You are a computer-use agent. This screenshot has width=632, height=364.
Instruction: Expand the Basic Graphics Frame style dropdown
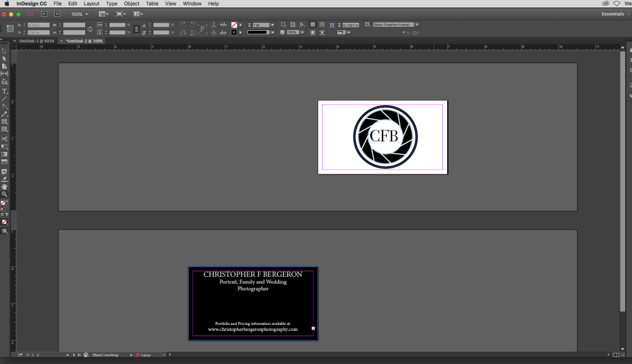tap(417, 25)
